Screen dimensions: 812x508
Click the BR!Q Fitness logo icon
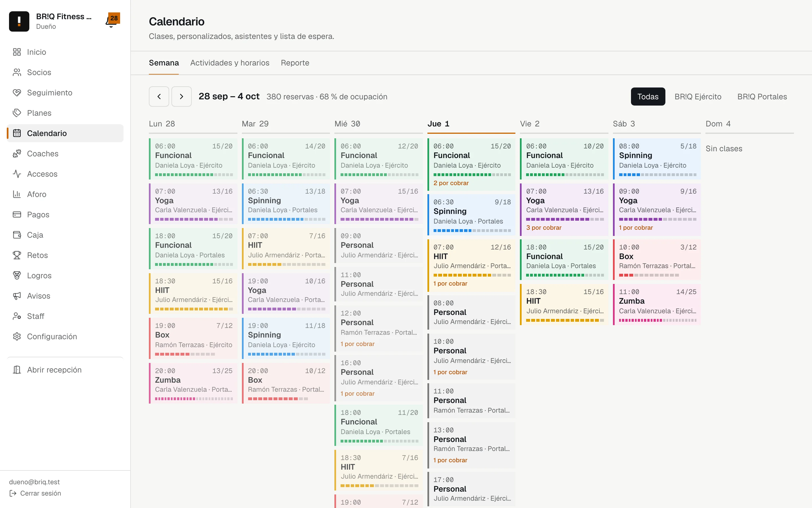(x=19, y=21)
